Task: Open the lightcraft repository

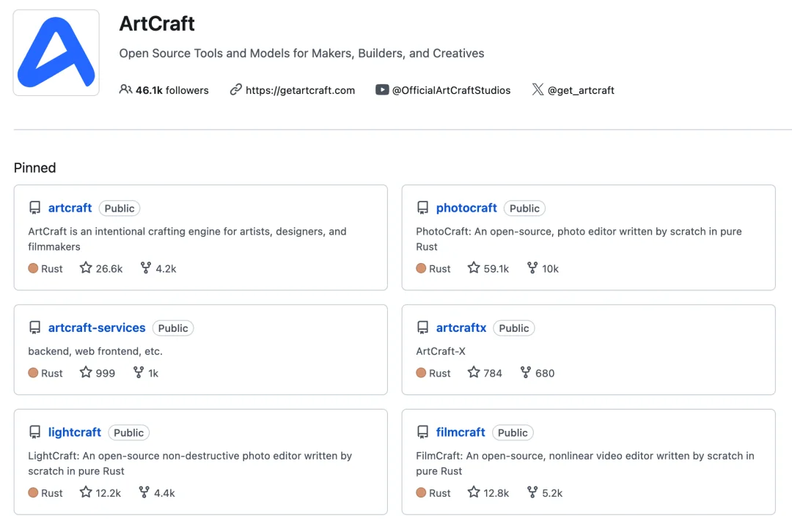Action: pos(74,432)
